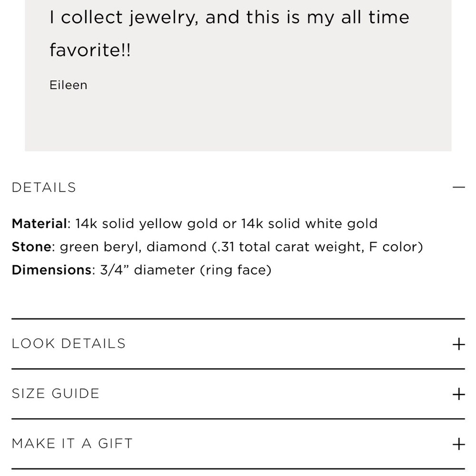Click the Material specification line

[194, 223]
